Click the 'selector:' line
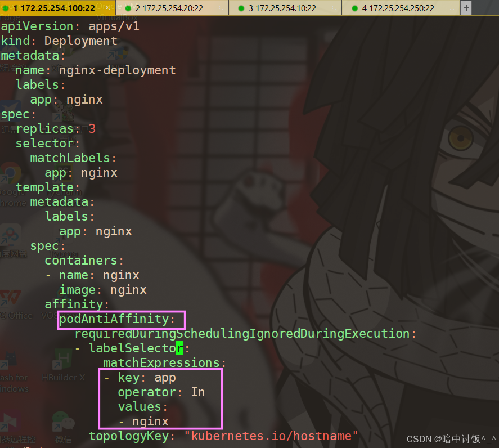Image resolution: width=499 pixels, height=448 pixels. point(48,144)
